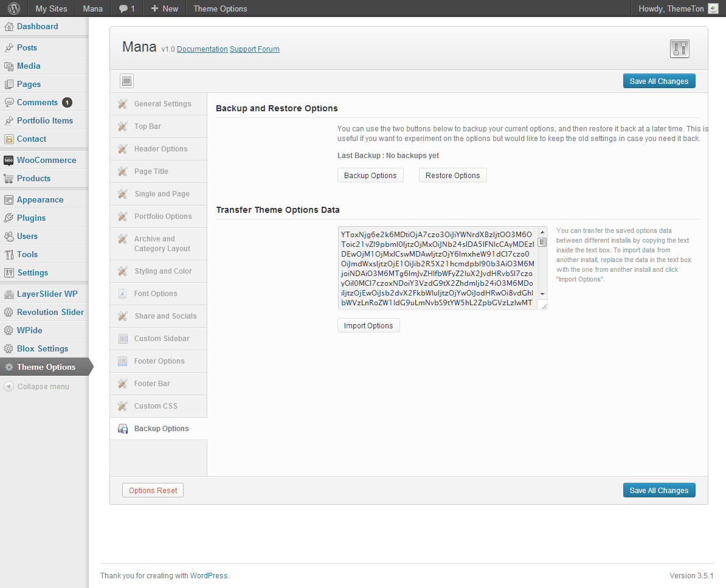Switch to the General Settings tab
Viewport: 726px width, 588px height.
pos(162,104)
